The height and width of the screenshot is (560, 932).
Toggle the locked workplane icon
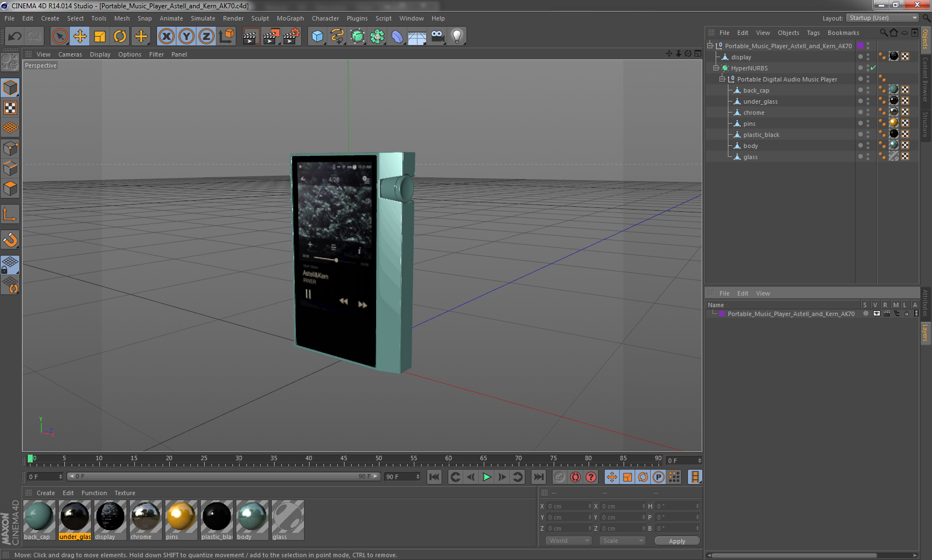tap(11, 265)
